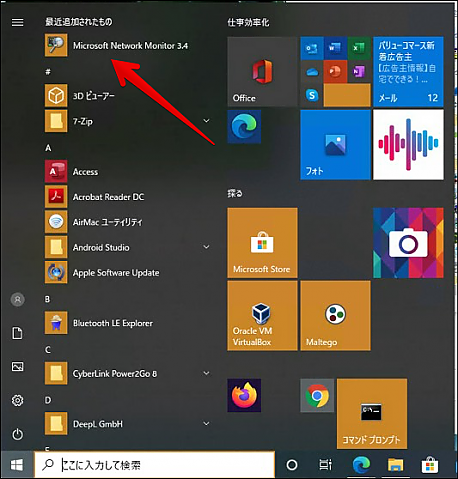Open the Outlook icon in Office tile group
The height and width of the screenshot is (479, 458).
click(x=312, y=48)
